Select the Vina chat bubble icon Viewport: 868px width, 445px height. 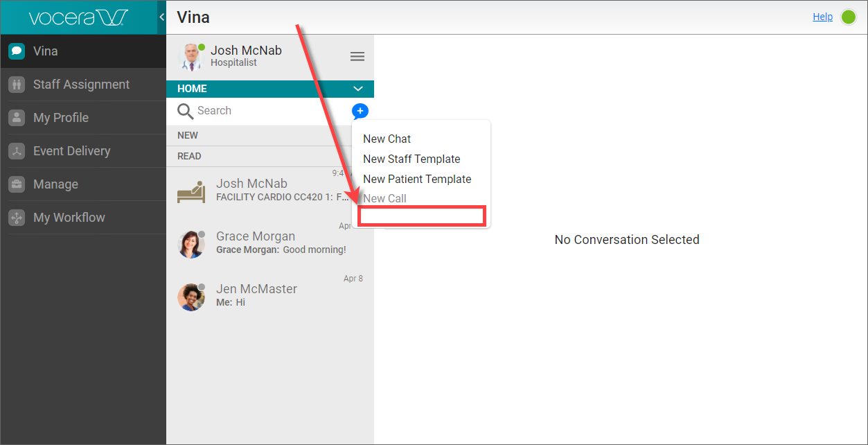point(16,51)
